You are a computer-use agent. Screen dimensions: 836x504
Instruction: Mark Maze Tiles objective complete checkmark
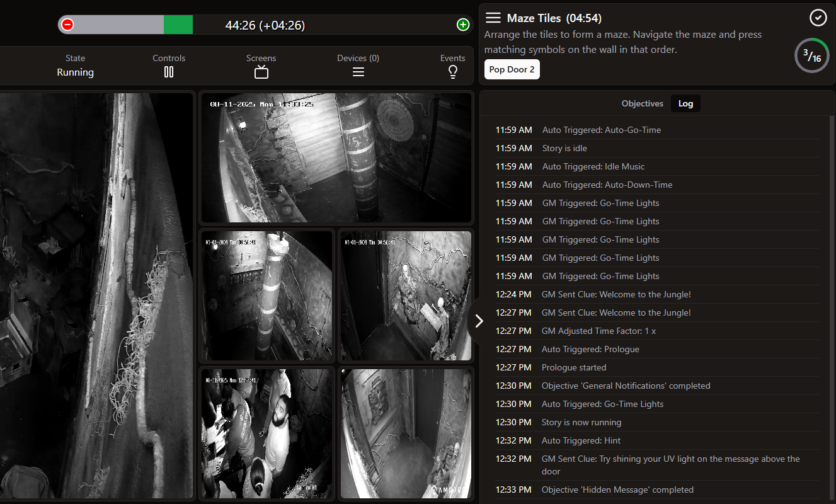pos(818,18)
